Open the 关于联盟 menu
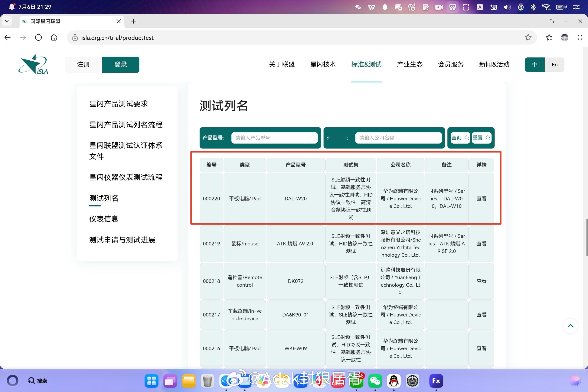This screenshot has height=392, width=588. click(282, 64)
